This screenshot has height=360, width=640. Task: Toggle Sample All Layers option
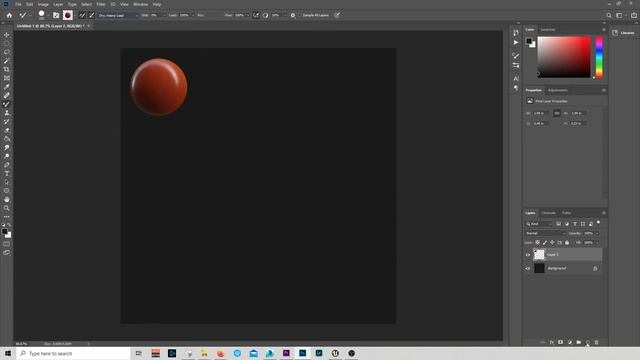pyautogui.click(x=316, y=15)
